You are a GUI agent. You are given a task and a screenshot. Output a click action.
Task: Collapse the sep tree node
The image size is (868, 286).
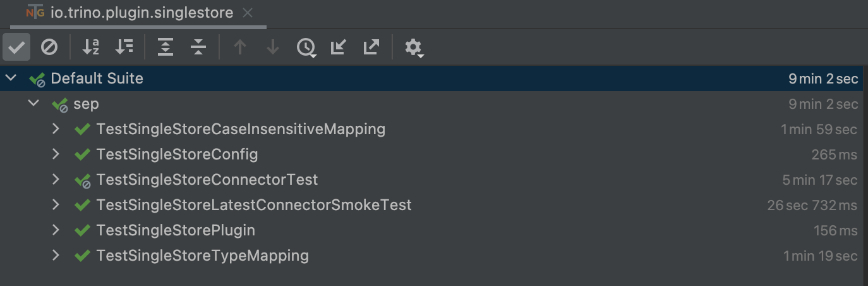click(x=33, y=104)
